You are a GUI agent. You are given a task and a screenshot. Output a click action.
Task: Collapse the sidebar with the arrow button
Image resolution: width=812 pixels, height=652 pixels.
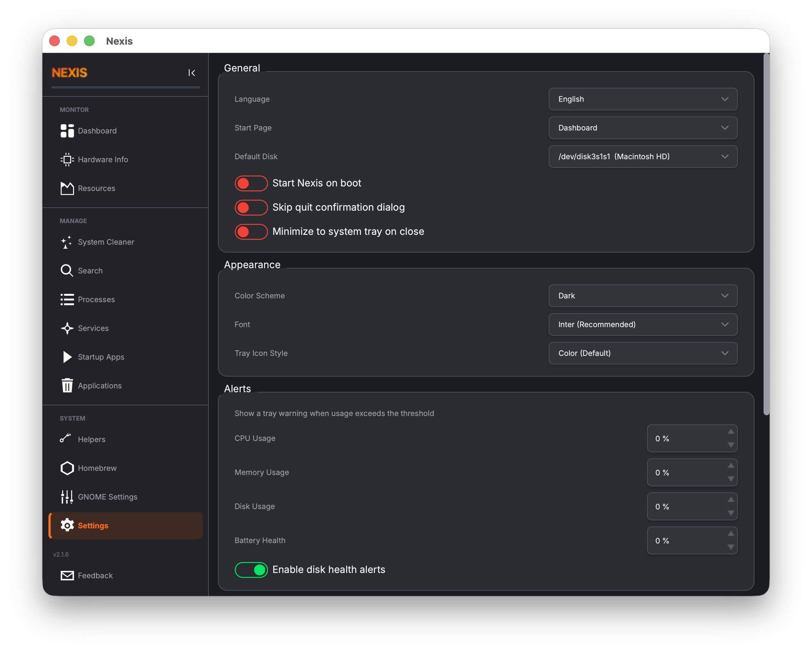[x=192, y=73]
